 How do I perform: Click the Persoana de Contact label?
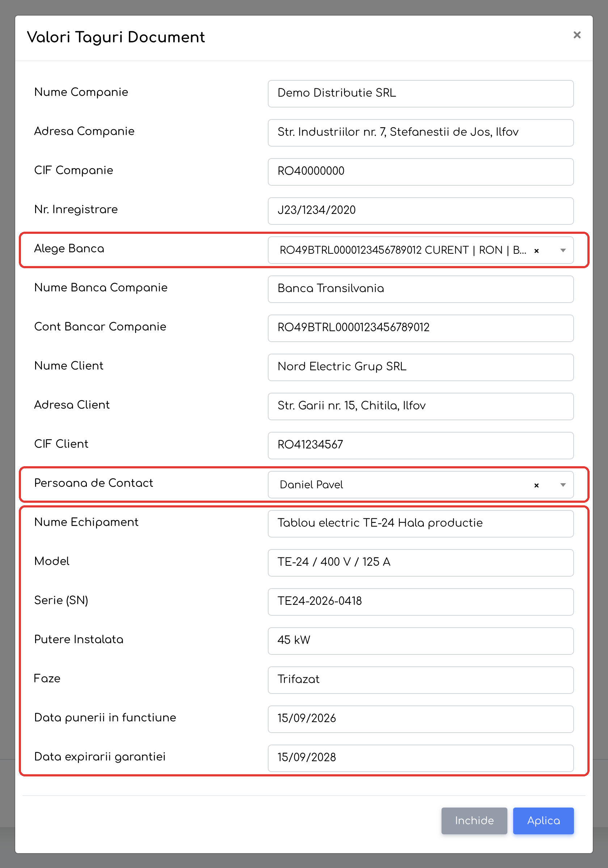(93, 483)
